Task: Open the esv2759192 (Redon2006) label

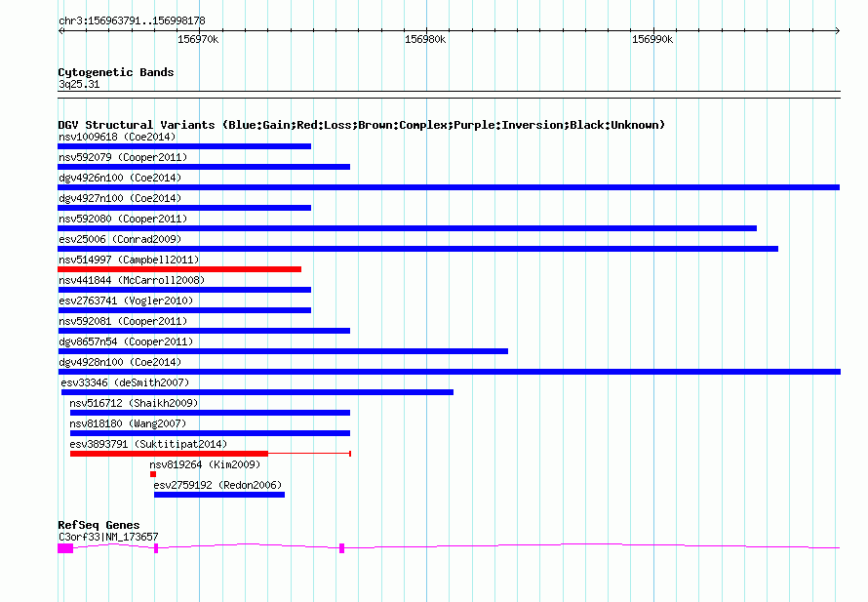Action: point(217,485)
